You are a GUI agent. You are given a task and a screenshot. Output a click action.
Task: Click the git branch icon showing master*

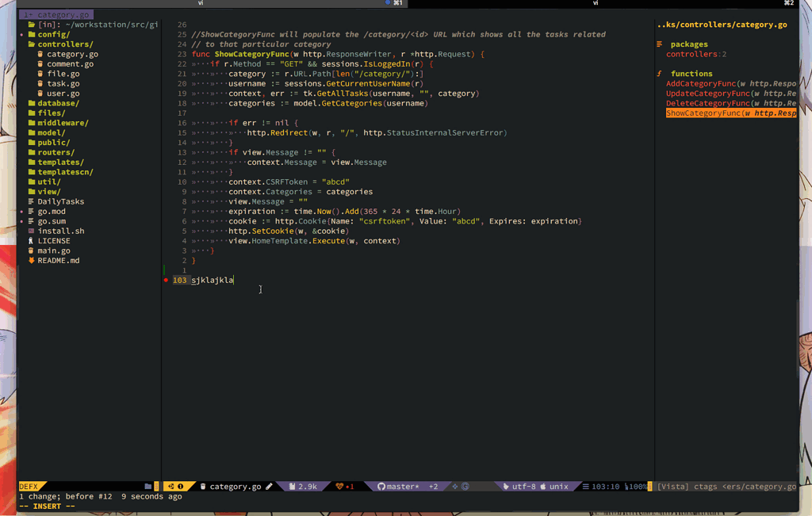click(381, 486)
